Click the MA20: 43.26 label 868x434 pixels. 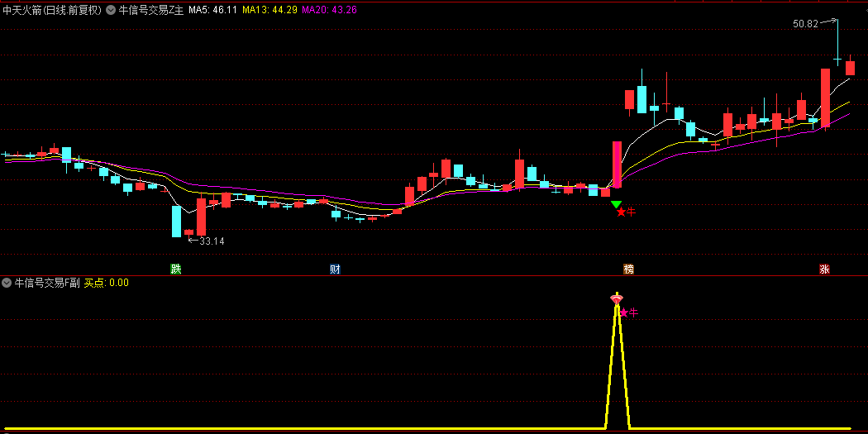tap(329, 9)
